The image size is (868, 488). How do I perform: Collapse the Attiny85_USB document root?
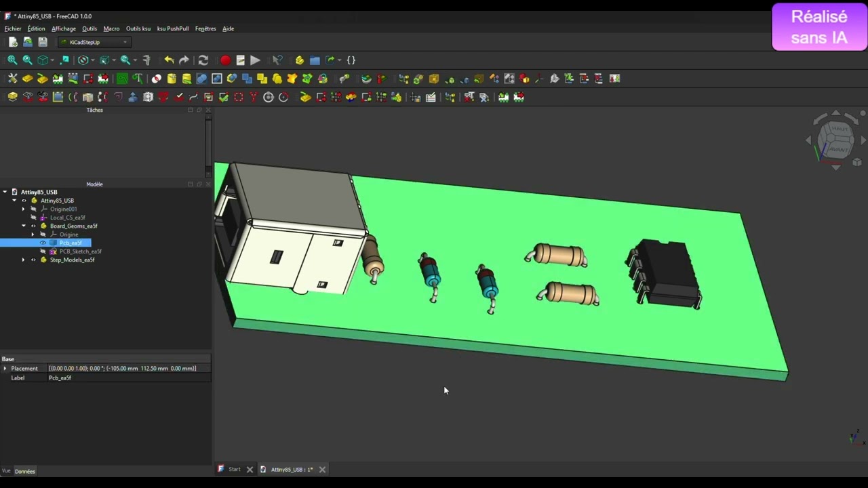coord(5,192)
